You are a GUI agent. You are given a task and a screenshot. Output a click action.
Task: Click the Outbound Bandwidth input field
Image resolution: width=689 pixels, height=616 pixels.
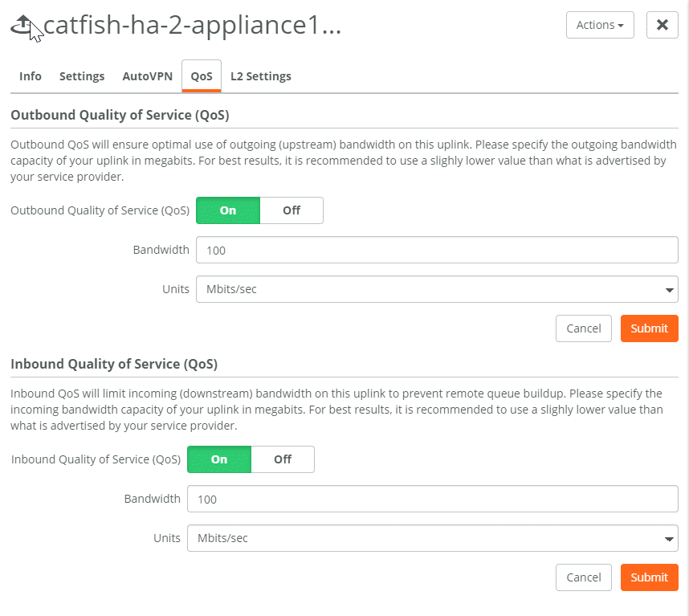point(437,250)
